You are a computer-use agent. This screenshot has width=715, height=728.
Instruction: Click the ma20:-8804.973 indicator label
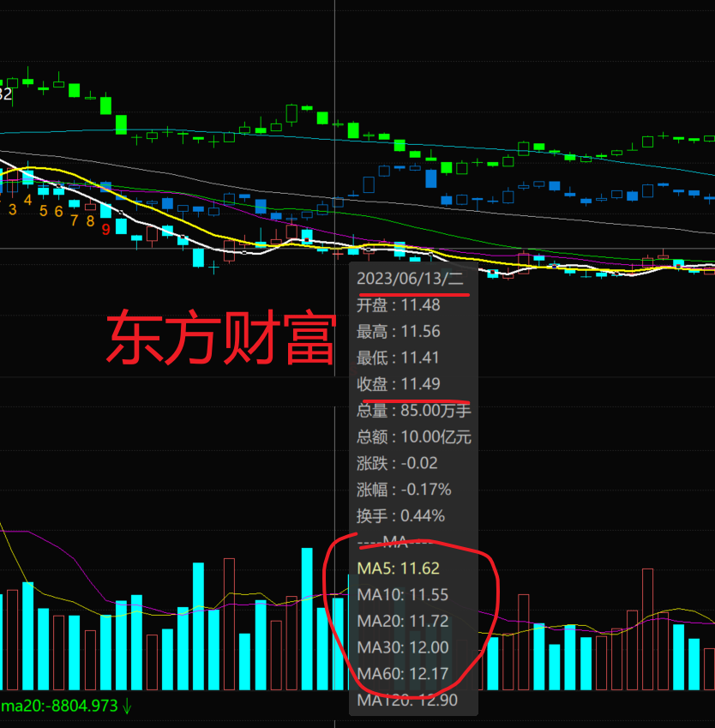(x=58, y=707)
